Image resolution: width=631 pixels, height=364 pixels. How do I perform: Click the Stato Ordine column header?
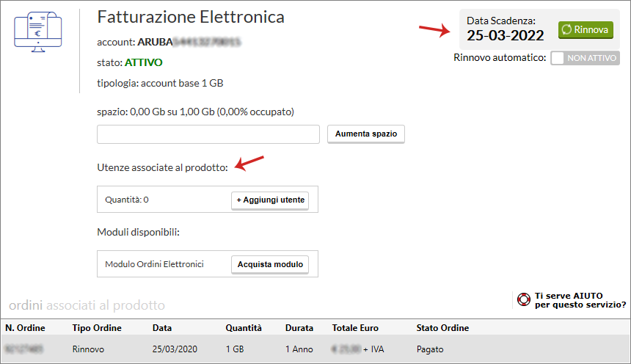point(442,328)
